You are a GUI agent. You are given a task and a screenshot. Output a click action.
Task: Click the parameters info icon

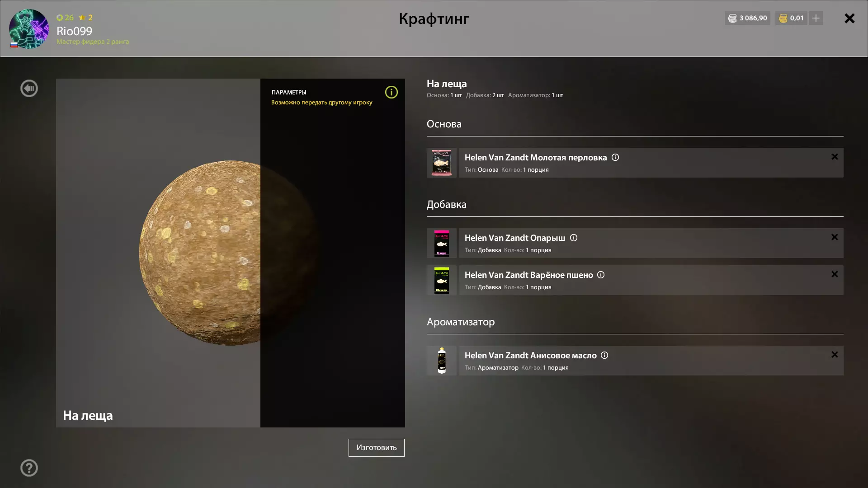(391, 92)
